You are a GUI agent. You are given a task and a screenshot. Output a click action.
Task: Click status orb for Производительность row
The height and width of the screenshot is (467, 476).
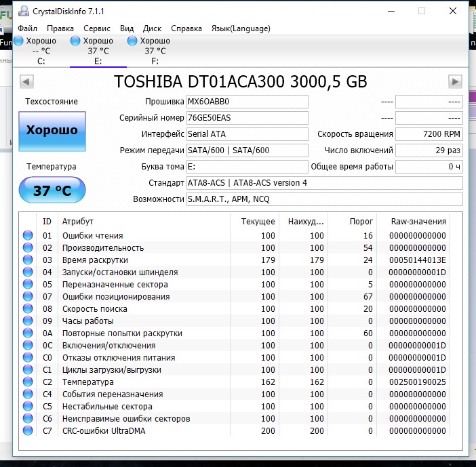tap(28, 247)
